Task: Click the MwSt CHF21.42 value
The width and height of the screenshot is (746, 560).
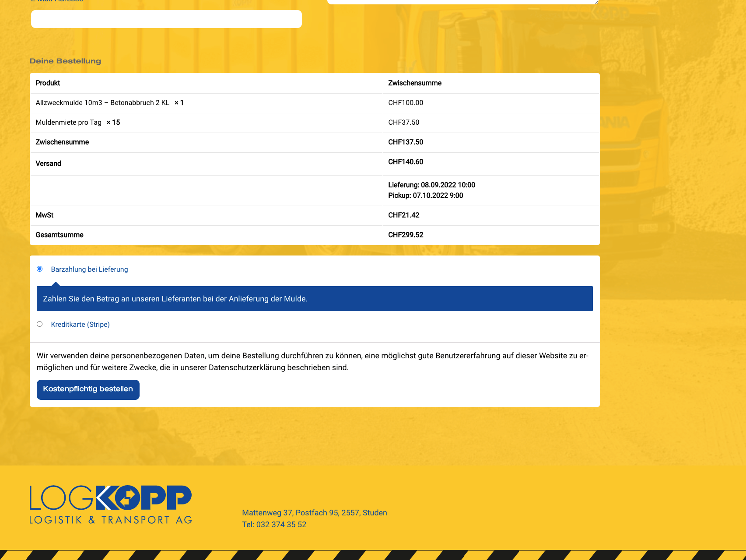Action: pos(403,215)
